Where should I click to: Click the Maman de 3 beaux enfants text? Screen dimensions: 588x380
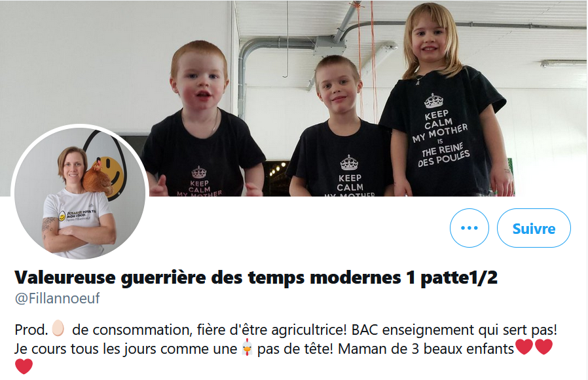[x=426, y=349]
